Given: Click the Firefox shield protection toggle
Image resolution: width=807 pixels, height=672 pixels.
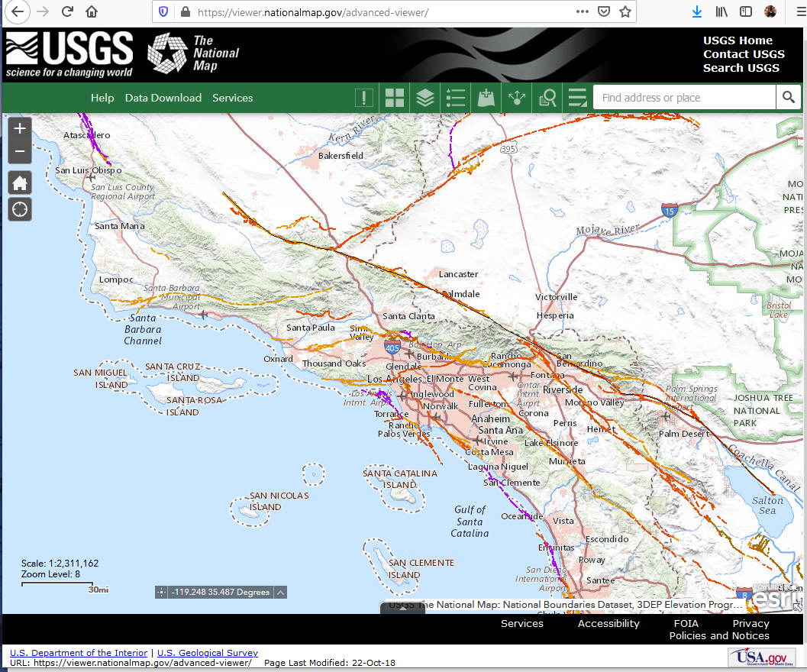Looking at the screenshot, I should click(163, 11).
